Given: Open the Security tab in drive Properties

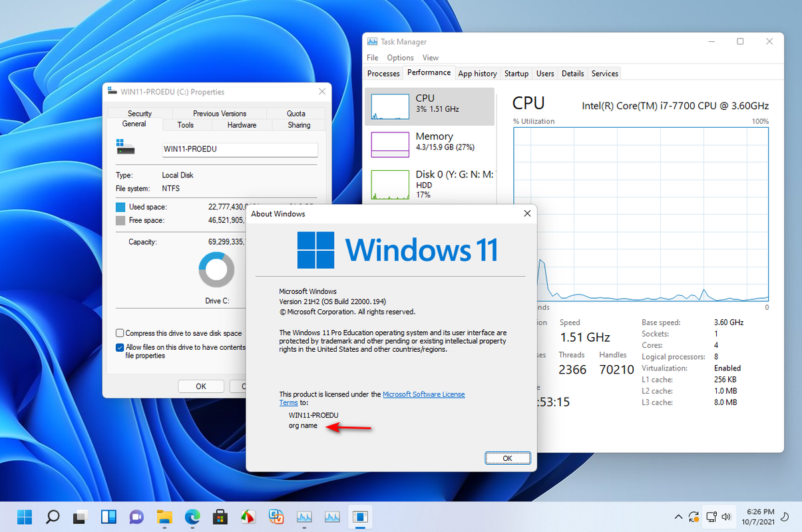Looking at the screenshot, I should point(140,114).
